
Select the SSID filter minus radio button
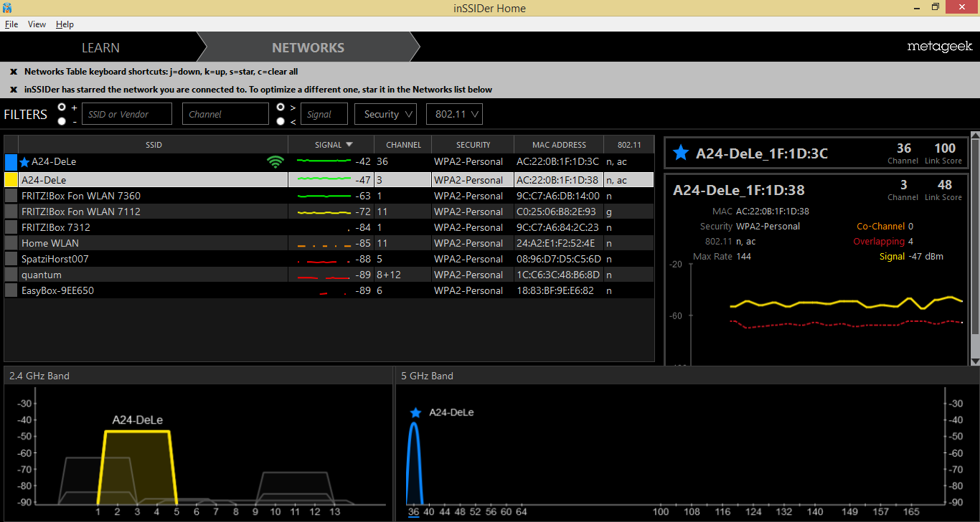coord(62,121)
